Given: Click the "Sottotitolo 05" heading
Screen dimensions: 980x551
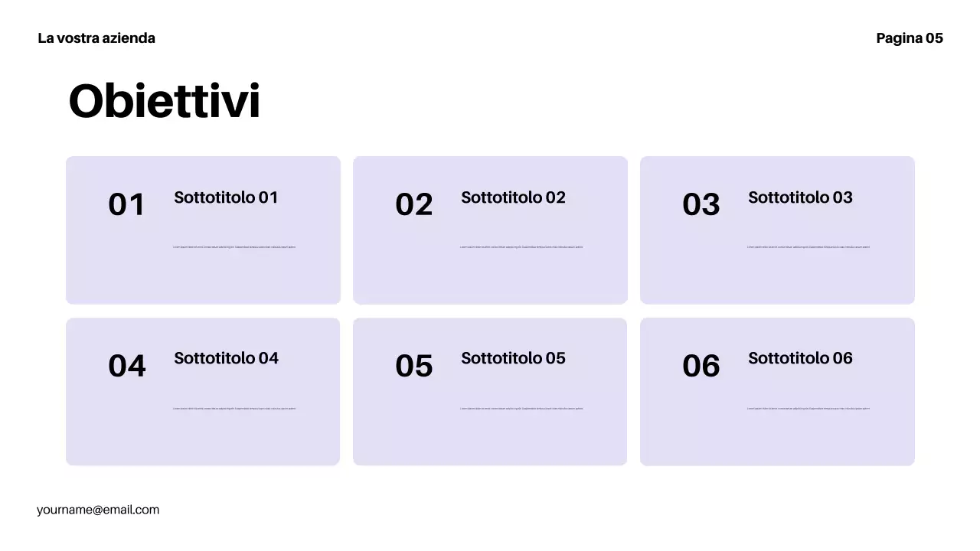Looking at the screenshot, I should point(513,358).
